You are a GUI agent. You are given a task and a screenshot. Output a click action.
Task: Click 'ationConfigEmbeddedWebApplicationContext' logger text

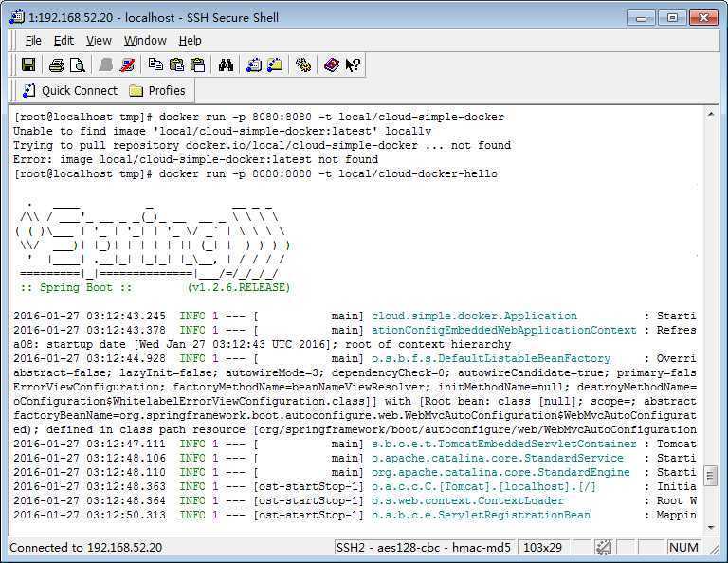[x=503, y=331]
